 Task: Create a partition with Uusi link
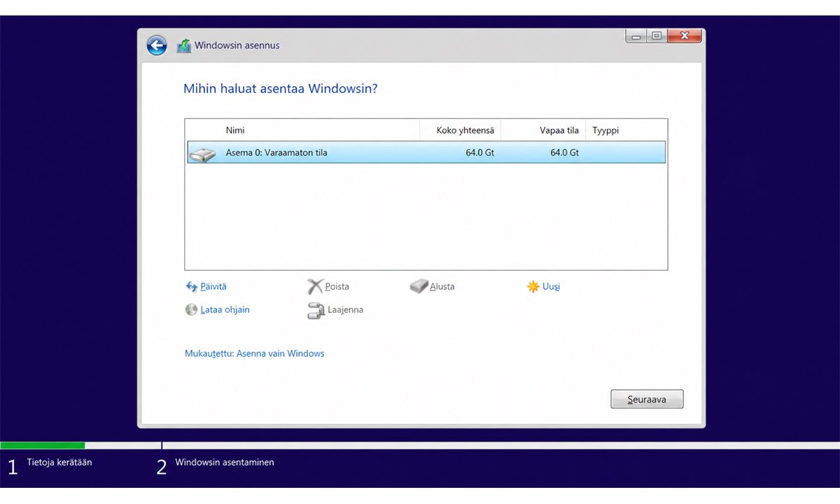point(551,286)
